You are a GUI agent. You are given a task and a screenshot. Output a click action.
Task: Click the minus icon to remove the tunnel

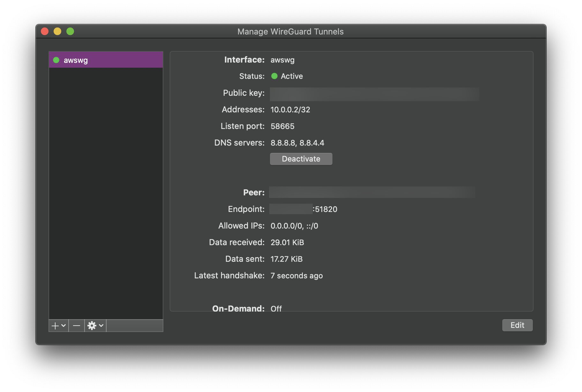(77, 326)
